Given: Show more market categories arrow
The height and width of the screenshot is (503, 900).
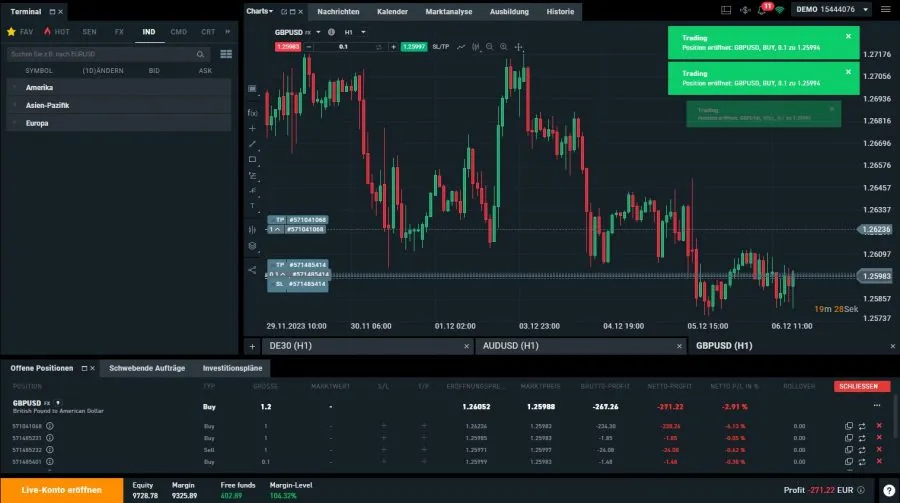Looking at the screenshot, I should pos(228,32).
